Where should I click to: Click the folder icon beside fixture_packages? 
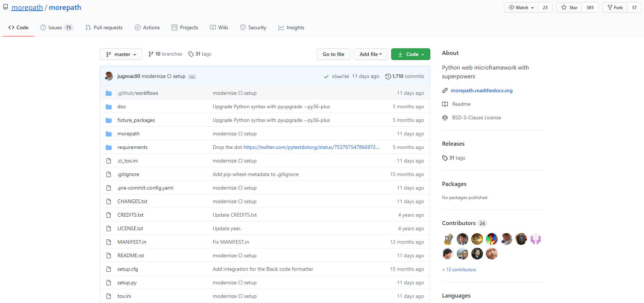tap(109, 120)
